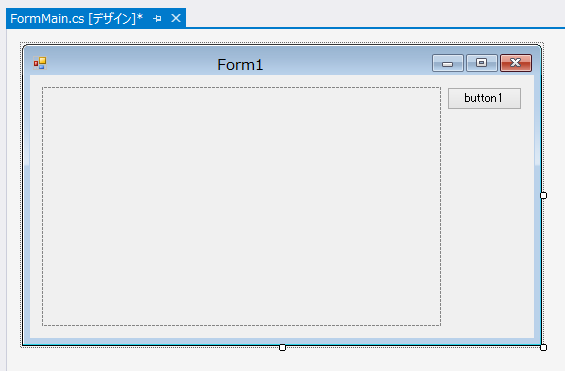Select the button1 control
Image resolution: width=565 pixels, height=371 pixels.
pos(484,98)
